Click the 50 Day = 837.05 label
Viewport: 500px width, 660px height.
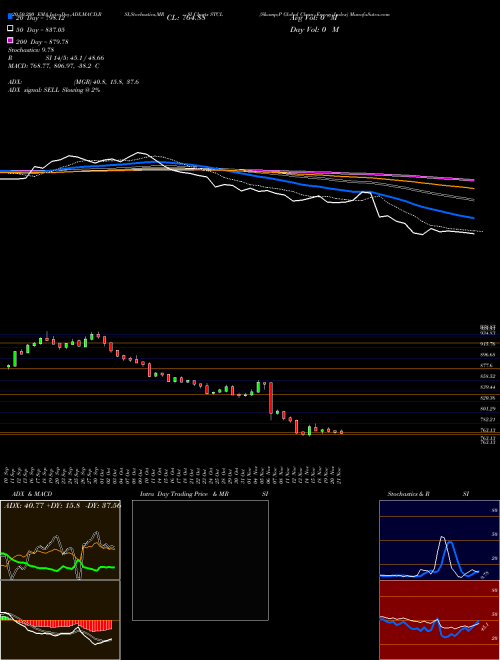[x=41, y=30]
